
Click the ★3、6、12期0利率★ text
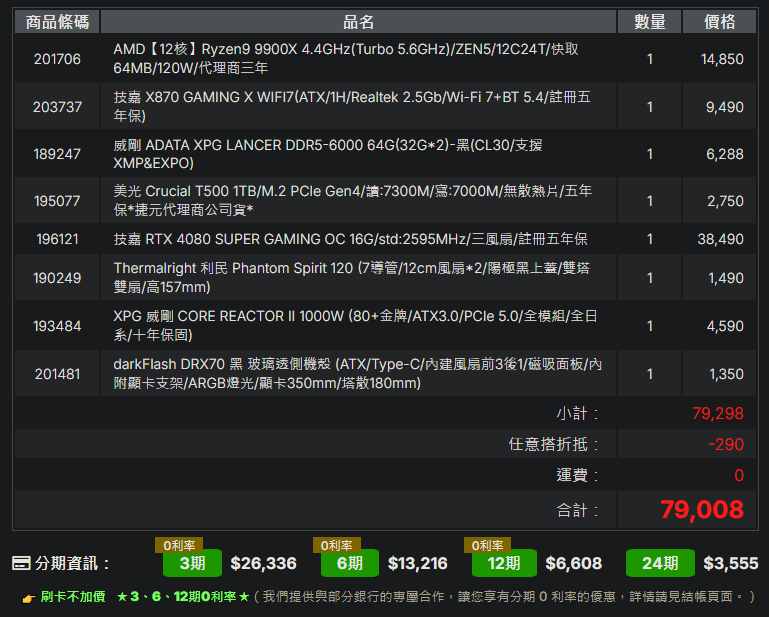coord(183,596)
